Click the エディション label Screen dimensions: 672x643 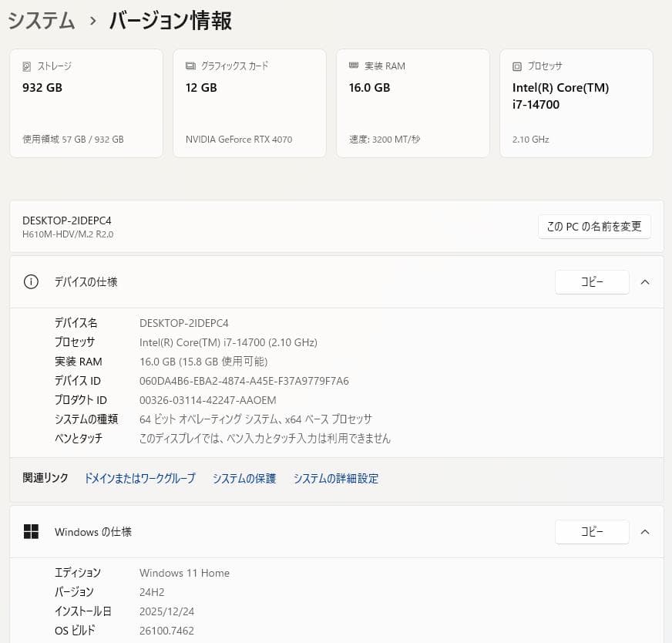coord(78,573)
